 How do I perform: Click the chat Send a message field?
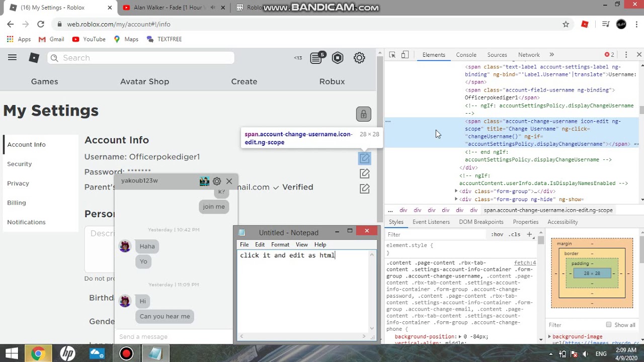coord(174,337)
